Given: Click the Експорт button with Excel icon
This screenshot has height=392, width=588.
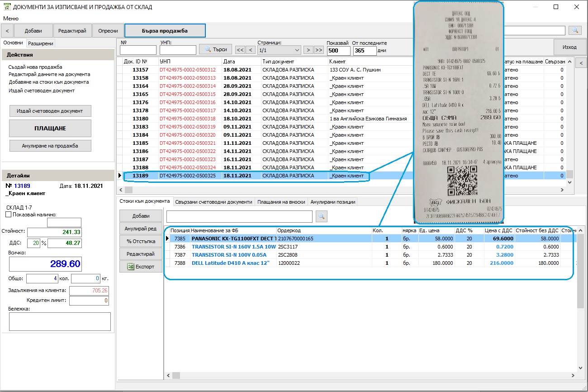Looking at the screenshot, I should pos(141,266).
